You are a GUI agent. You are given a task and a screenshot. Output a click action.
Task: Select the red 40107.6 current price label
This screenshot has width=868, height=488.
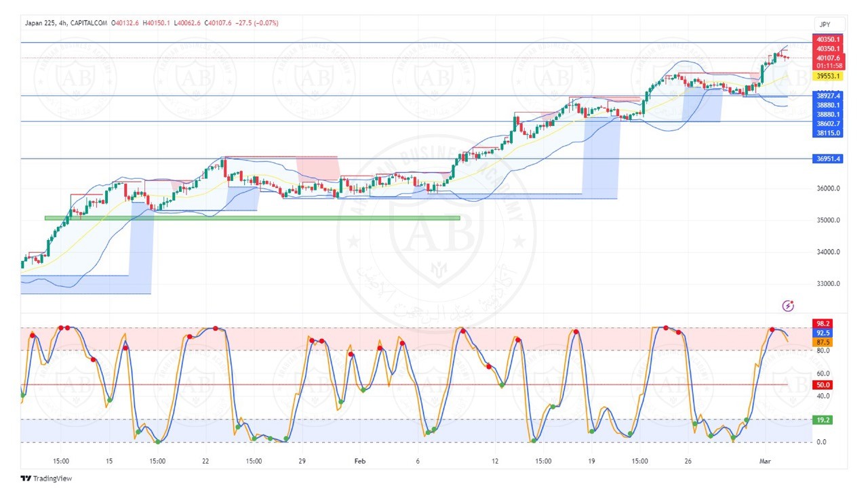coord(828,58)
